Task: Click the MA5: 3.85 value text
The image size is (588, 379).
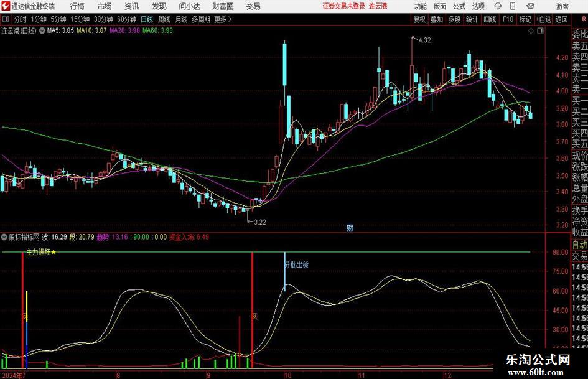Action: pos(60,30)
